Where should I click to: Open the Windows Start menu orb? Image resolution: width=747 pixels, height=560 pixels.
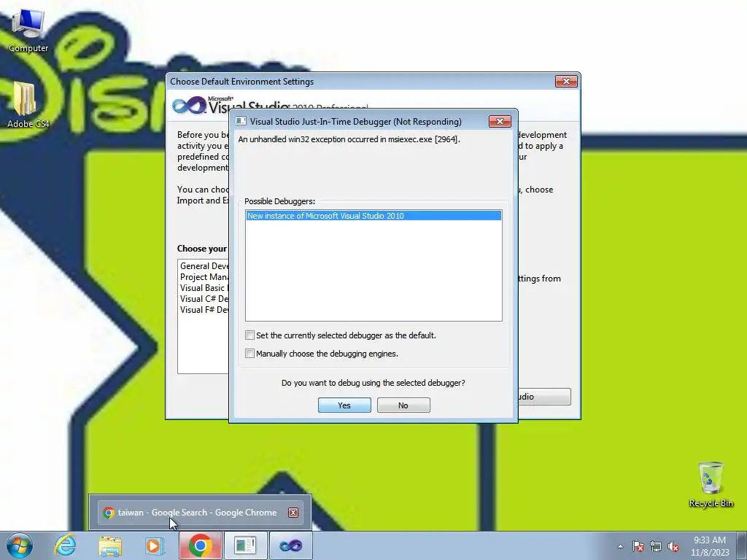coord(20,545)
